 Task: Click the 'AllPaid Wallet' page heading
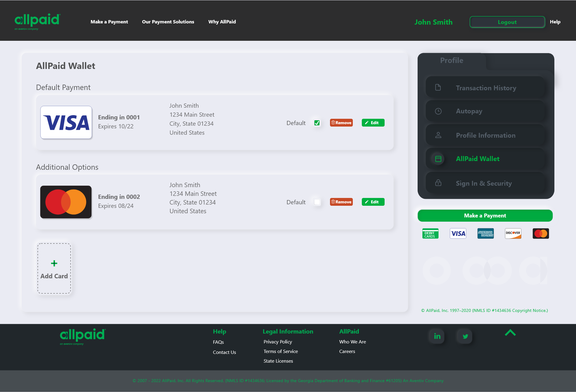[66, 66]
